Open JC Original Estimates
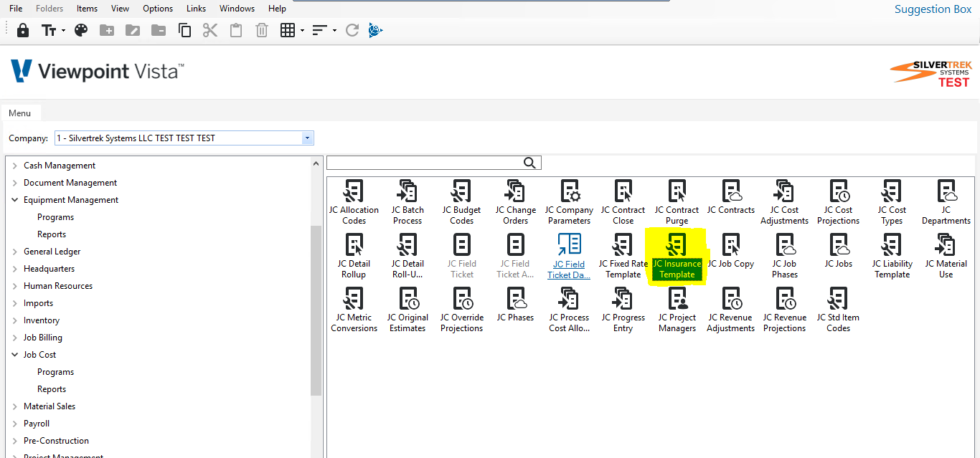The image size is (980, 458). [407, 310]
